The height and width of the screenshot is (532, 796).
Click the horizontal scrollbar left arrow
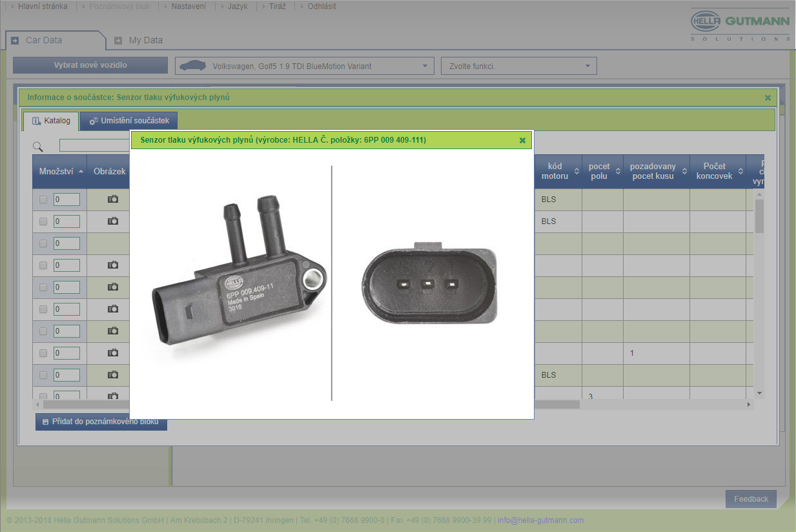click(x=38, y=404)
